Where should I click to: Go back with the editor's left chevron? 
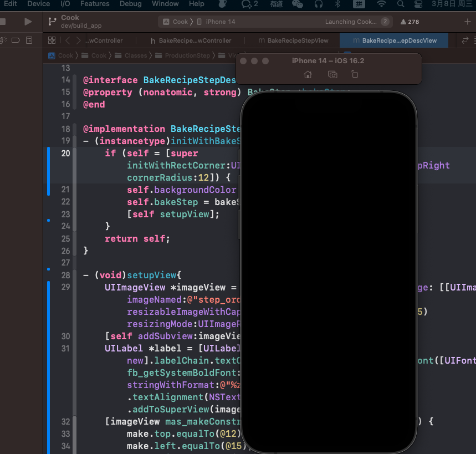pyautogui.click(x=68, y=40)
